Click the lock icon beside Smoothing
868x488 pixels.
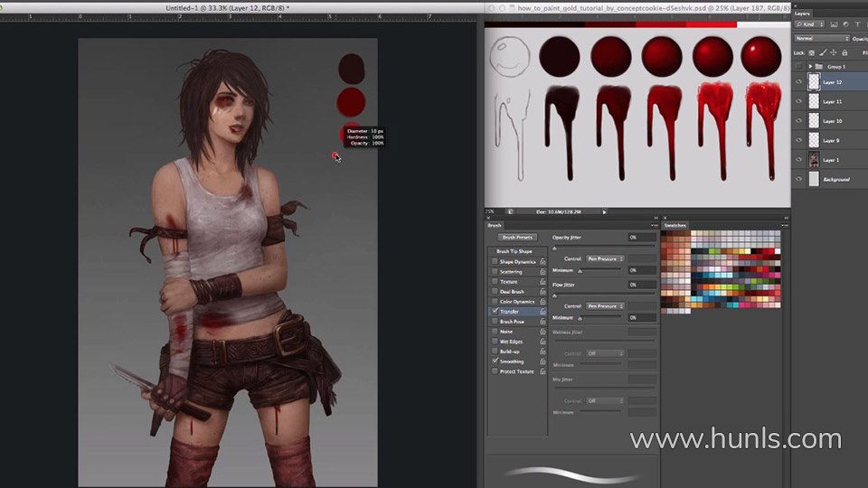pos(542,361)
